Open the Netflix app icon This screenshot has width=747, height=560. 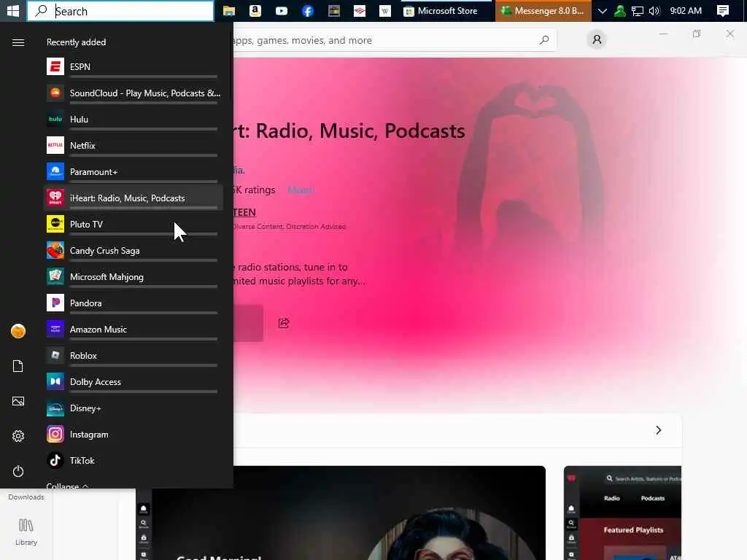point(55,145)
